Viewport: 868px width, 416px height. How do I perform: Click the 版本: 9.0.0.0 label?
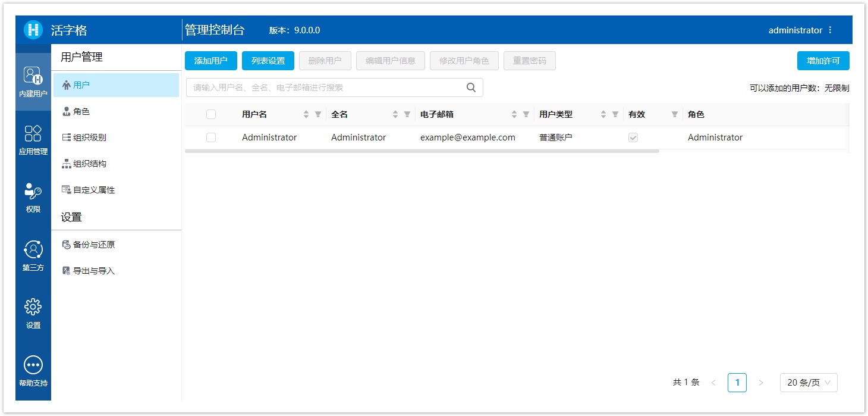coord(295,30)
